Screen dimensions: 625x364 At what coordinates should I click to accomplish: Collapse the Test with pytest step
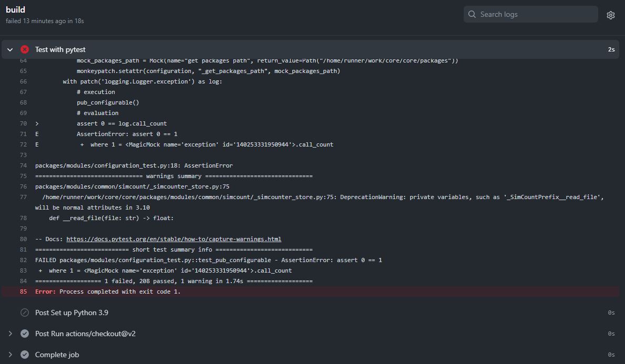10,49
